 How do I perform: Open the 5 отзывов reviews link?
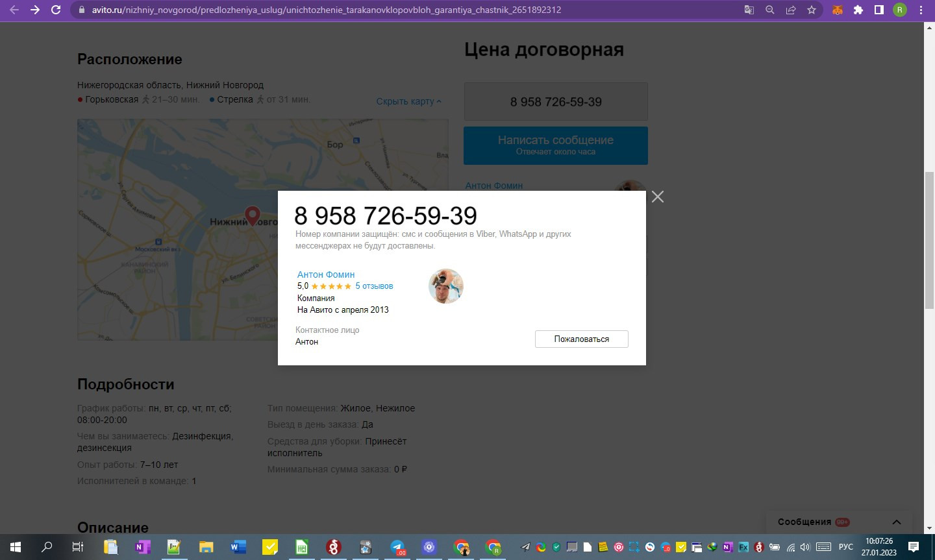[374, 286]
